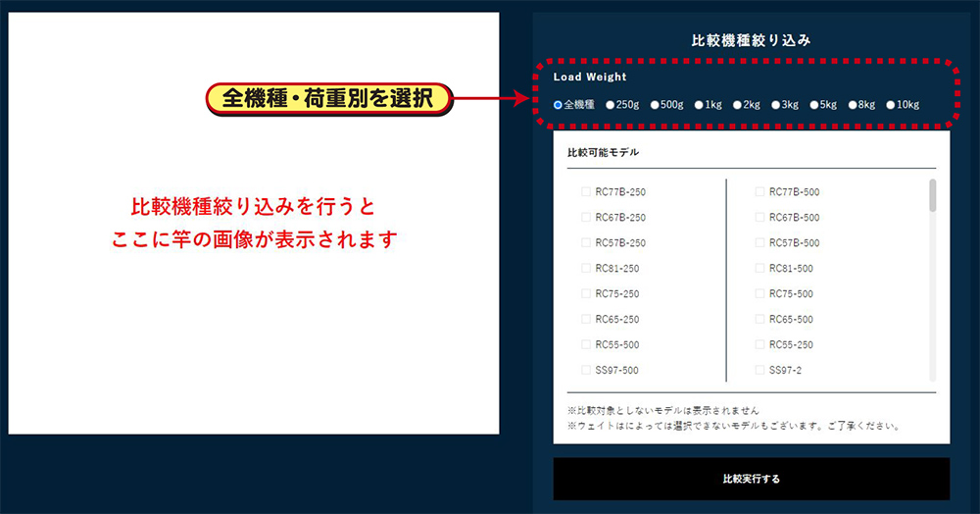Check the SS97-500 model checkbox

[586, 371]
